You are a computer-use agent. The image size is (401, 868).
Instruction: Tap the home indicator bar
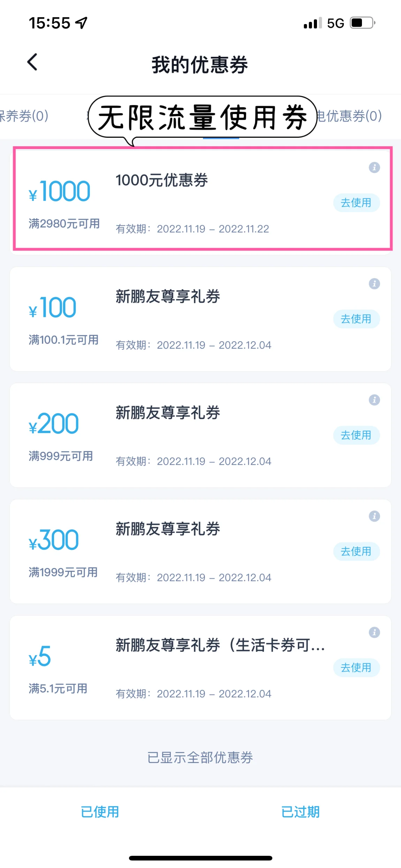200,858
